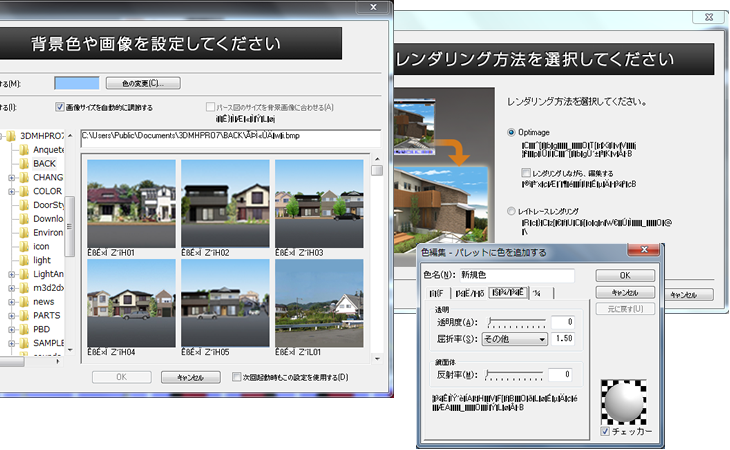
Task: Pick the rural landscape background thumbnail
Action: (x=320, y=302)
